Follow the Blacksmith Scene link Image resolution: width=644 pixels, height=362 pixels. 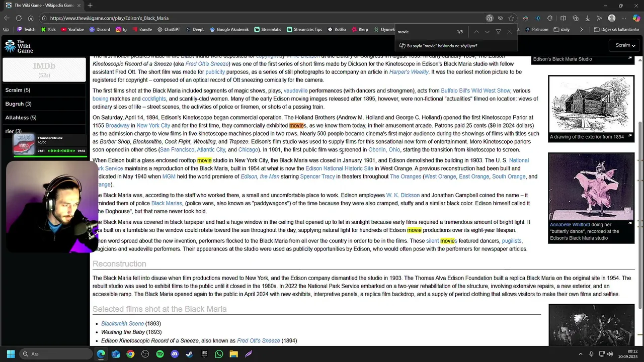tap(122, 324)
